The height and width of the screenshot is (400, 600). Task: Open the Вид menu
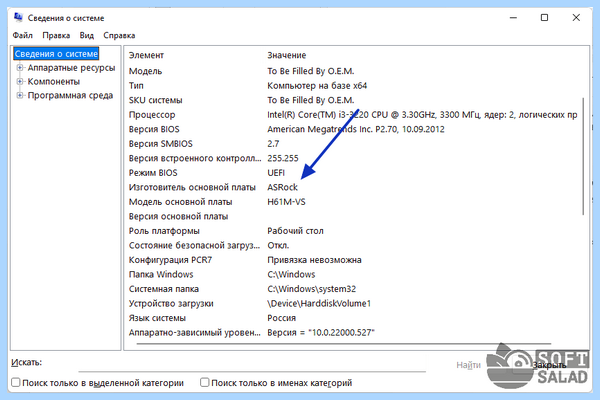pyautogui.click(x=87, y=36)
